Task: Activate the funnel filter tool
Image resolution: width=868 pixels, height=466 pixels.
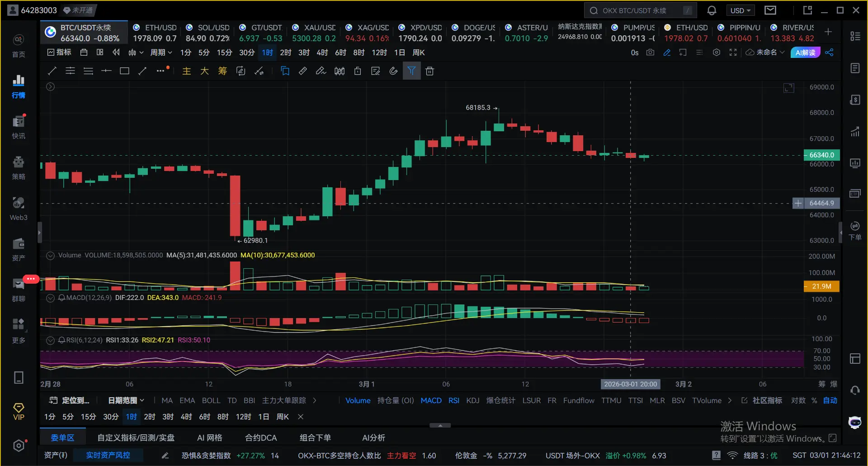Action: 411,71
